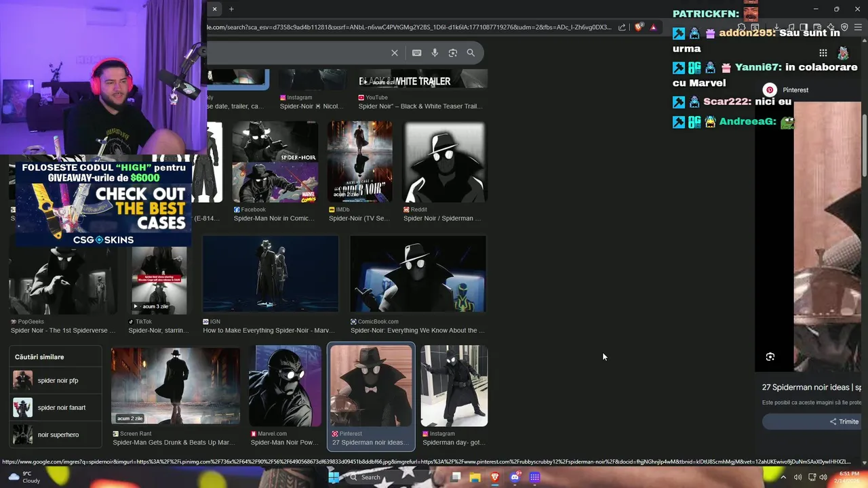Open a new browser tab with the plus button

point(231,9)
